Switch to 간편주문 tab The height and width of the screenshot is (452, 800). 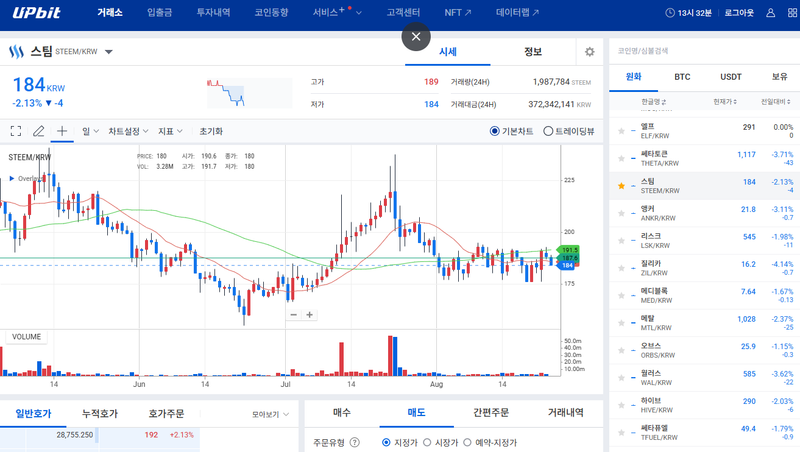click(491, 412)
